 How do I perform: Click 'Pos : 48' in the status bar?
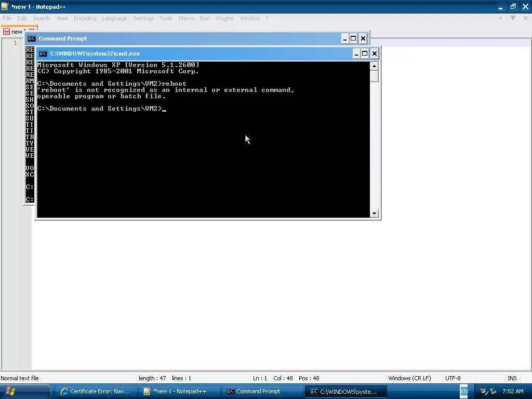pyautogui.click(x=309, y=378)
